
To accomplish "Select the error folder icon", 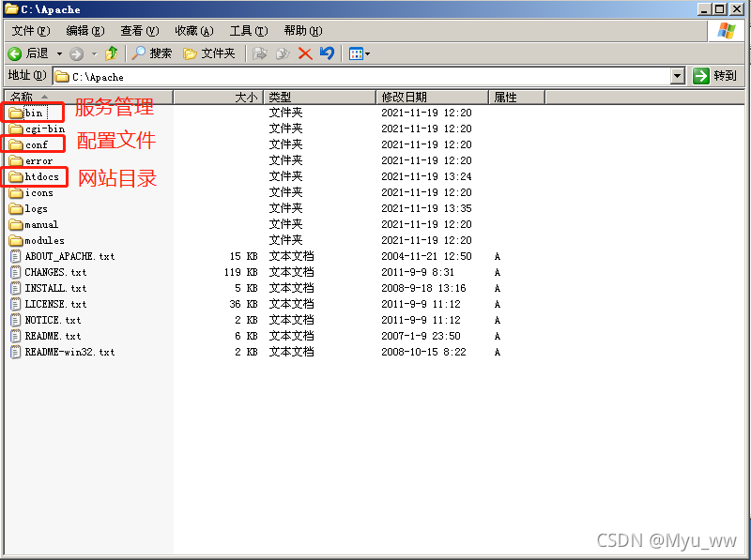I will click(16, 160).
